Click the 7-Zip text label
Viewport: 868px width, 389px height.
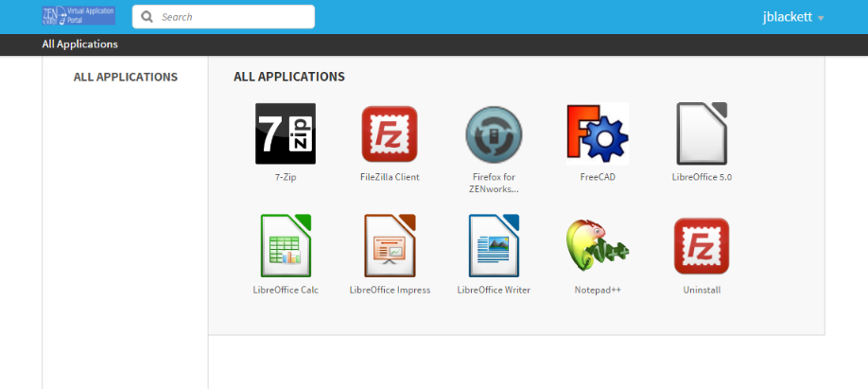[286, 177]
